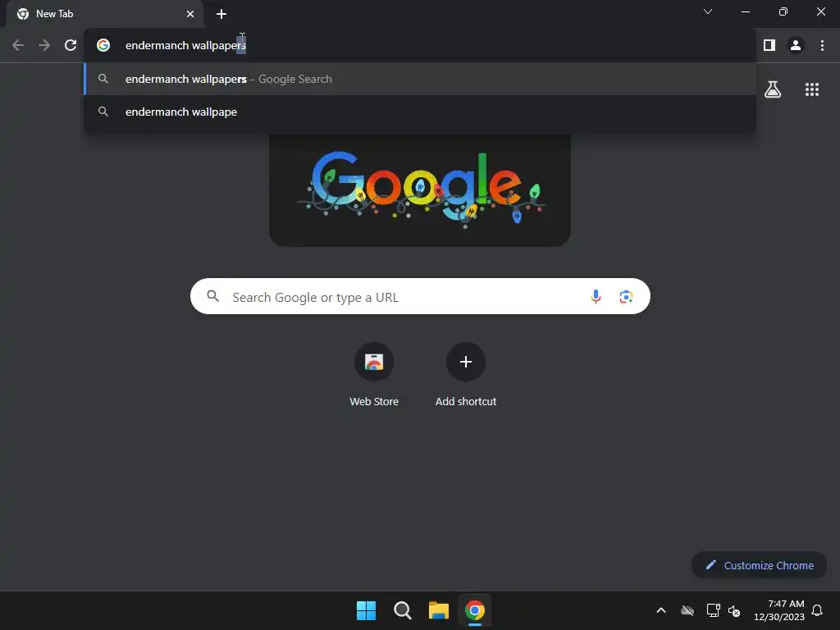Open the Web Store shortcut
The width and height of the screenshot is (840, 630).
click(374, 375)
